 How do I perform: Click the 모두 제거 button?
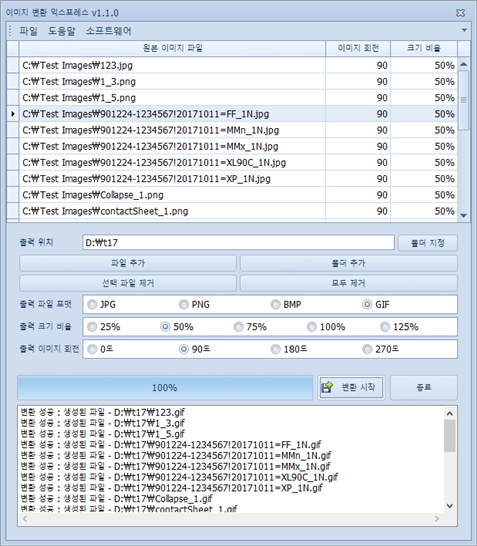click(x=349, y=283)
